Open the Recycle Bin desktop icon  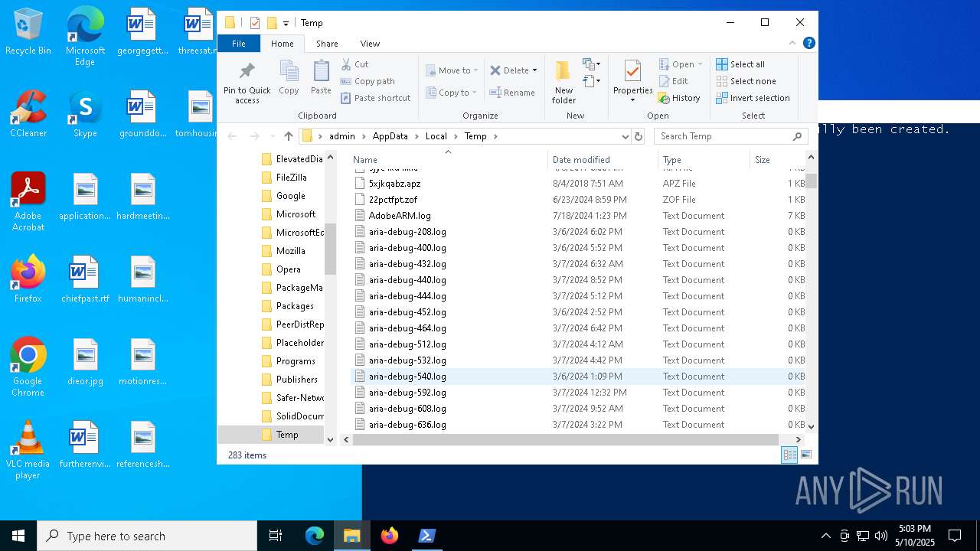28,31
